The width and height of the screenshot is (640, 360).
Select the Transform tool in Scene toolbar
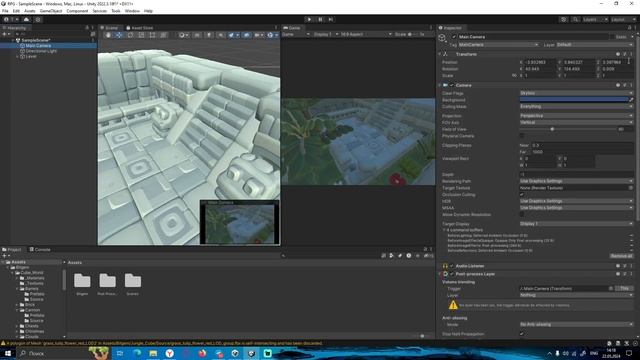coord(163,36)
